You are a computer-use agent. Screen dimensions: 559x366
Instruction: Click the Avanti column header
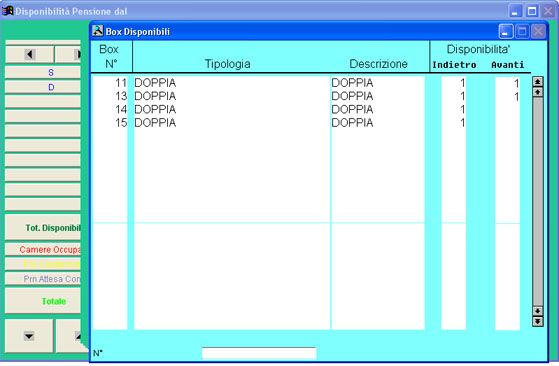[x=508, y=65]
